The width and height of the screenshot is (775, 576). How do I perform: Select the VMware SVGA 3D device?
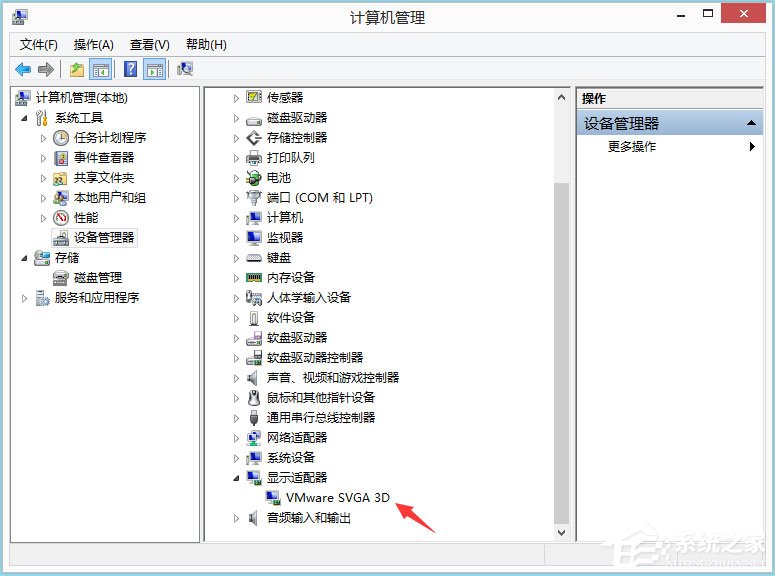coord(338,498)
